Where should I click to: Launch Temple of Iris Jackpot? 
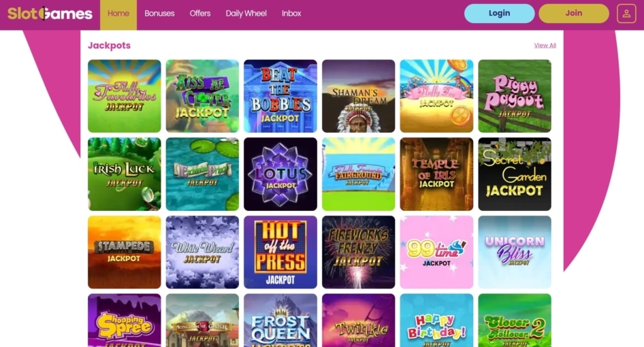coord(436,174)
